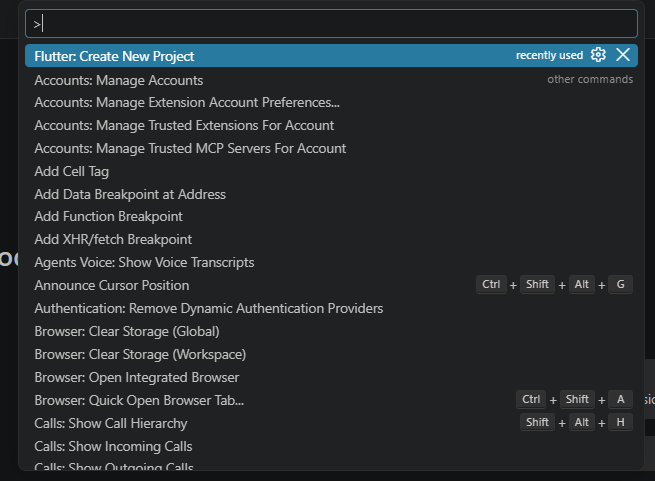Choose Browser: Clear Storage (Workspace)
This screenshot has width=655, height=481.
(331, 354)
